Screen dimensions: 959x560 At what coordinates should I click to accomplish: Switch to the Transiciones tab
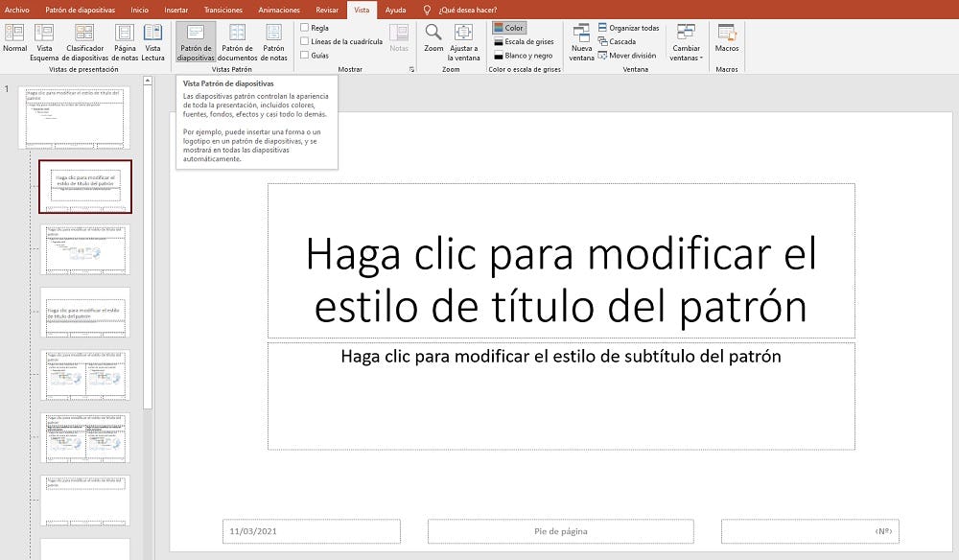tap(222, 10)
